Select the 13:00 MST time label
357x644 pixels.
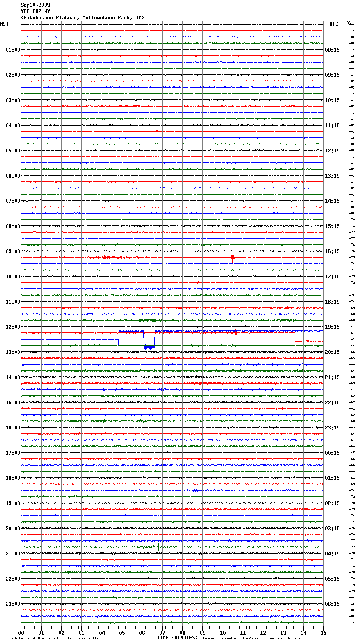[13, 352]
